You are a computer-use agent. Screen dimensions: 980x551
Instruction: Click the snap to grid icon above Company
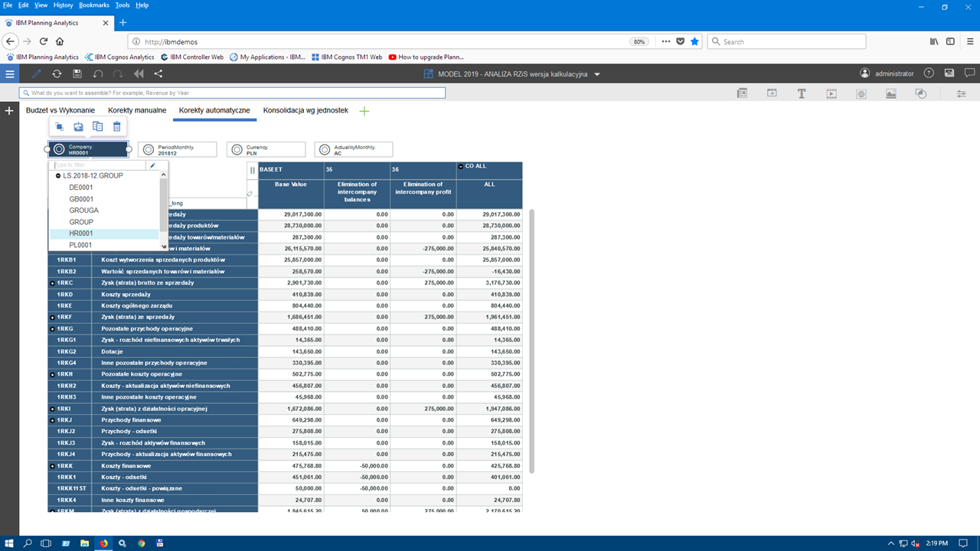[x=78, y=126]
